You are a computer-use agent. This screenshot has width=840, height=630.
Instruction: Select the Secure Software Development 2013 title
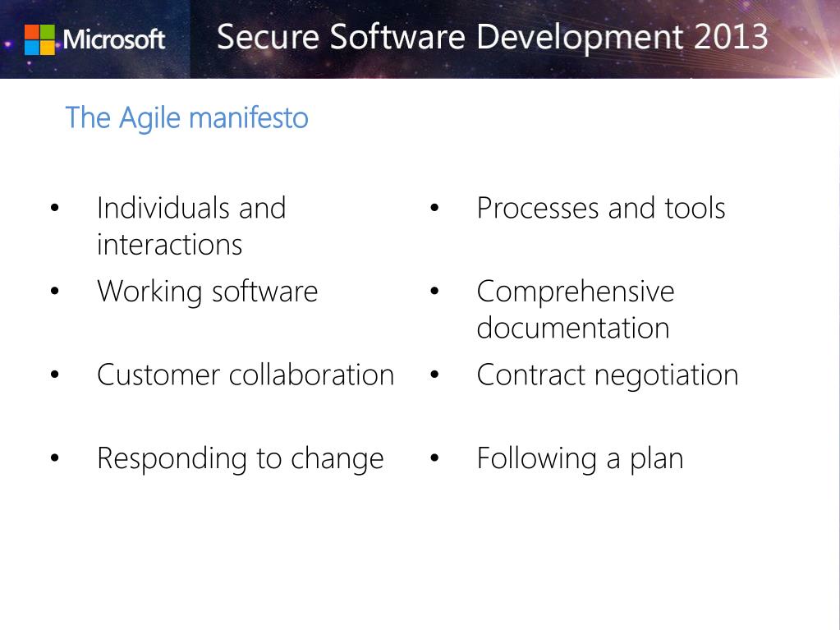[493, 37]
